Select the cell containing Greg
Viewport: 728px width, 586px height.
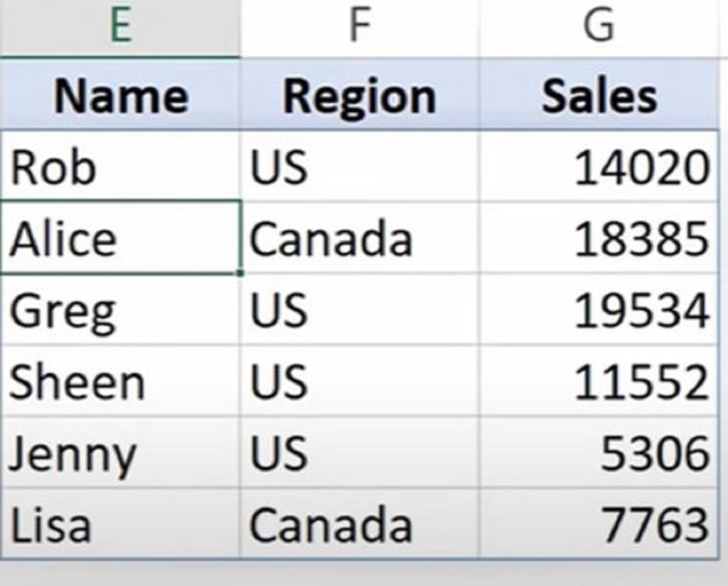click(x=120, y=309)
